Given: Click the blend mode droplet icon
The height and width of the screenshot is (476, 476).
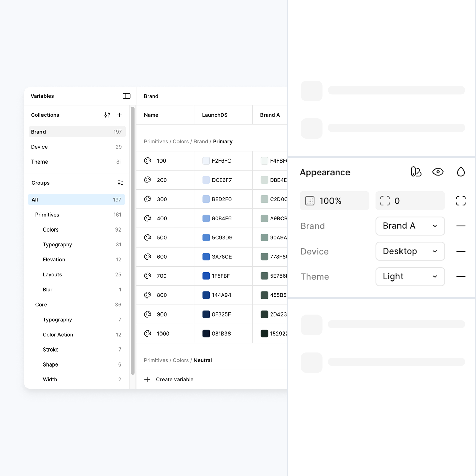Looking at the screenshot, I should (461, 172).
